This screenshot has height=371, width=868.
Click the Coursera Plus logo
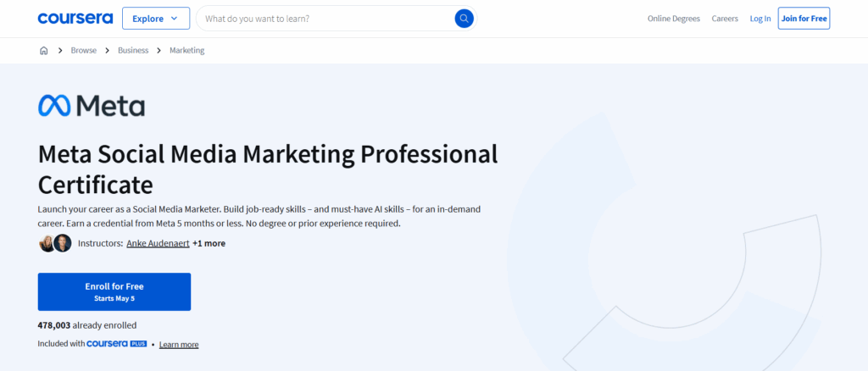(117, 344)
